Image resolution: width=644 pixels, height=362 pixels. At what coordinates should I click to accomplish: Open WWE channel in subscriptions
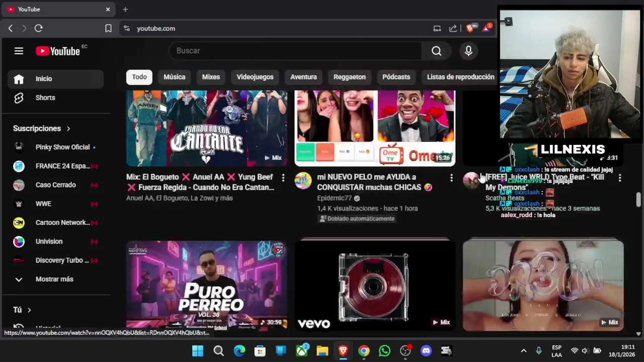tap(55, 204)
